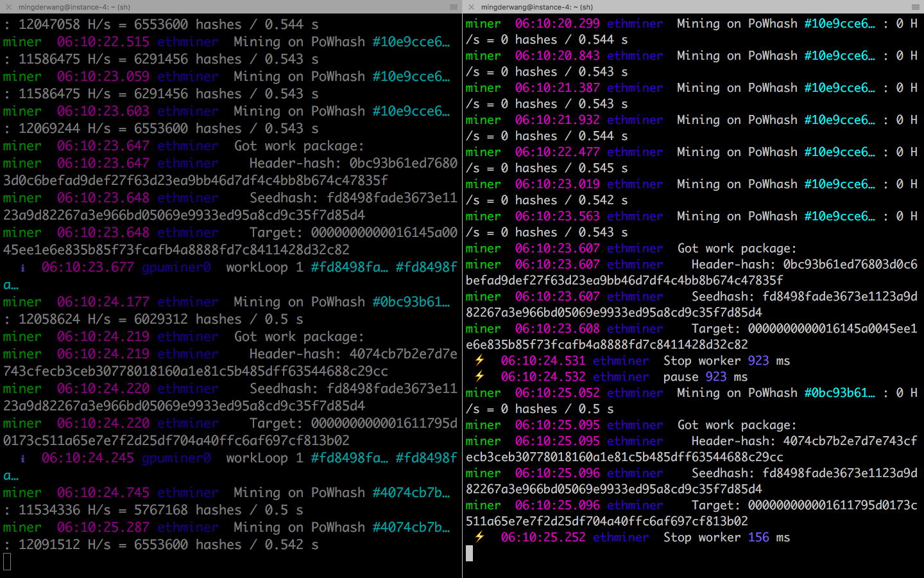Screen dimensions: 924x578
Task: Click timestamp 06:10:24.745
Action: click(103, 493)
